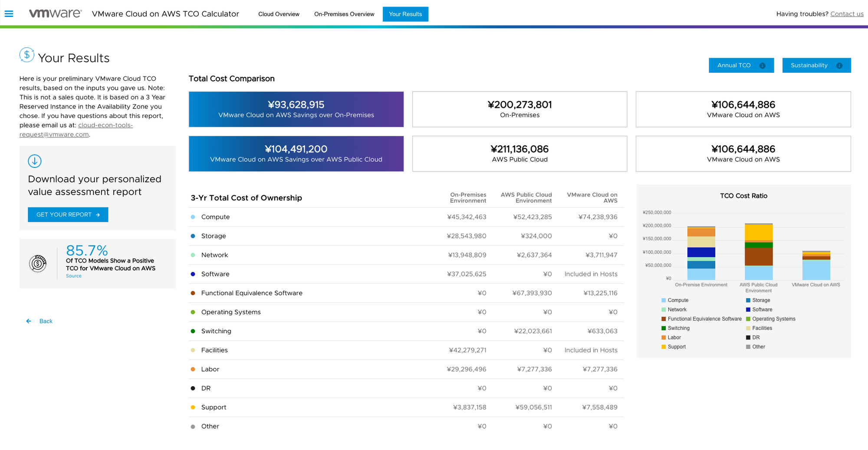Open the On-Premises Overview tab

(344, 14)
